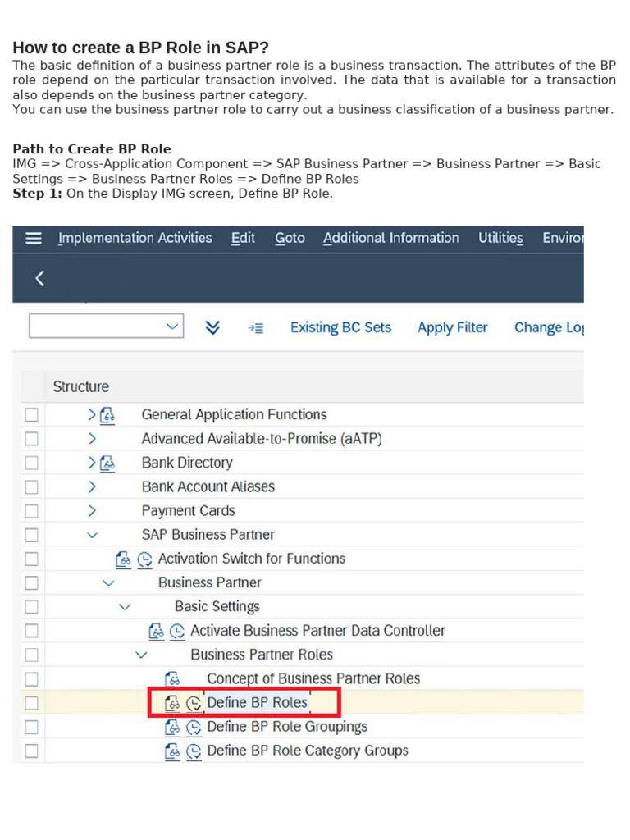Open documentation icon for Define BP Role Groupings
The height and width of the screenshot is (840, 630).
point(172,728)
